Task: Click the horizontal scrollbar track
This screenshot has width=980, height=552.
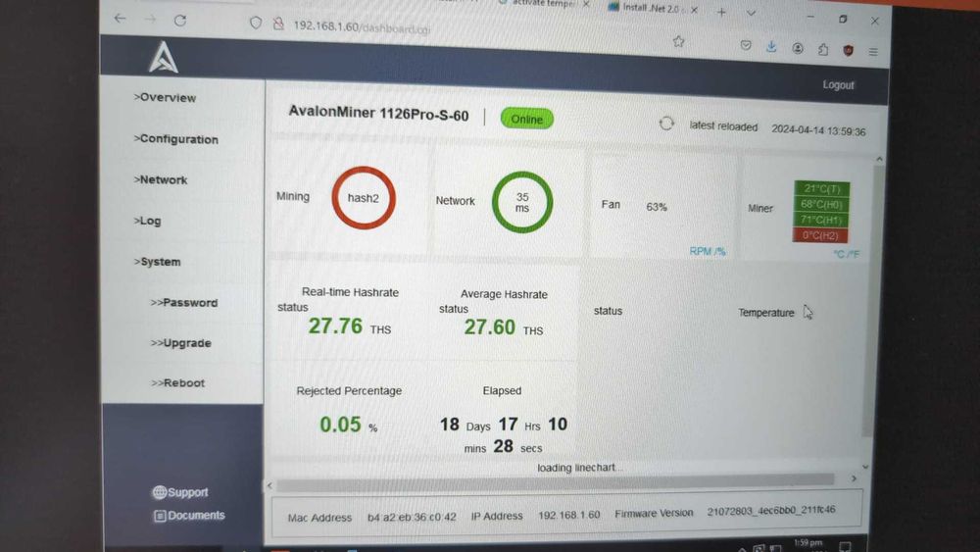Action: point(555,481)
